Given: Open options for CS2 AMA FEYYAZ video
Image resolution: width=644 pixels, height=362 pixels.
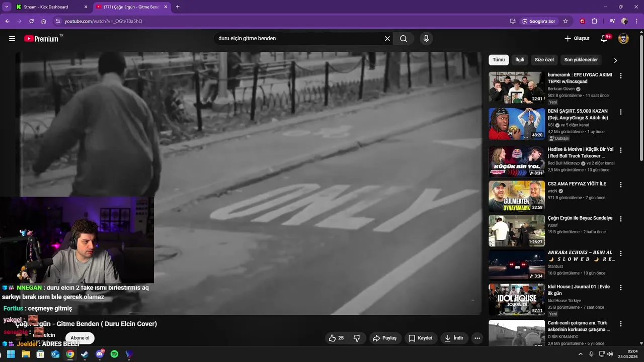Looking at the screenshot, I should point(620,185).
